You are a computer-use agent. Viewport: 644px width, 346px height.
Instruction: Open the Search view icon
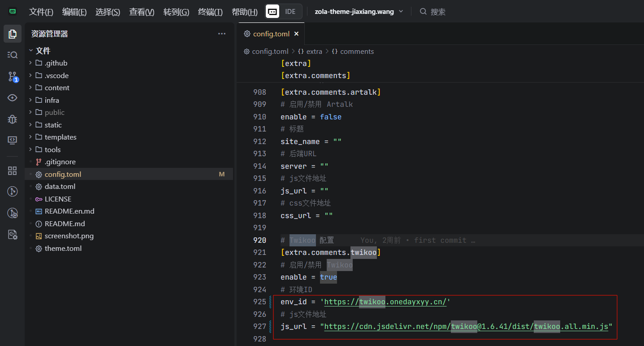(x=13, y=55)
